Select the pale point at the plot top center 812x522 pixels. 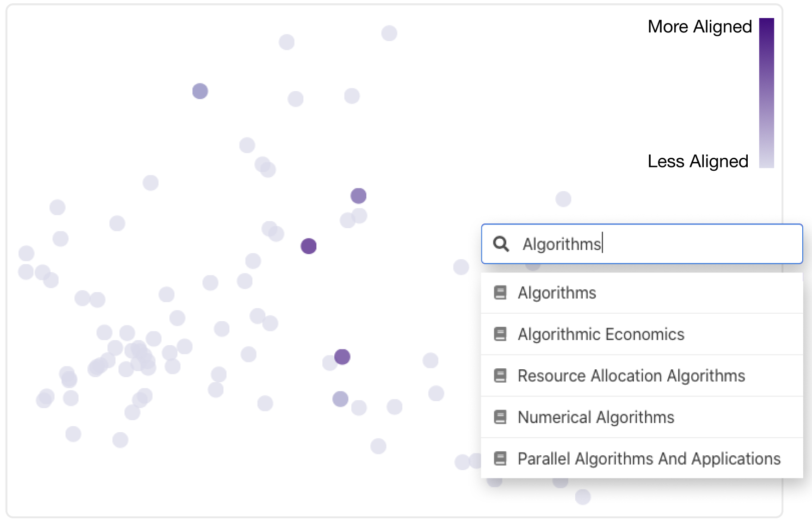pyautogui.click(x=389, y=33)
